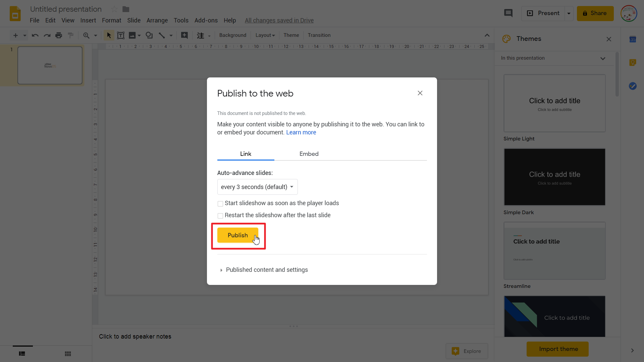Click the Transition toolbar button
The width and height of the screenshot is (644, 362).
(319, 35)
